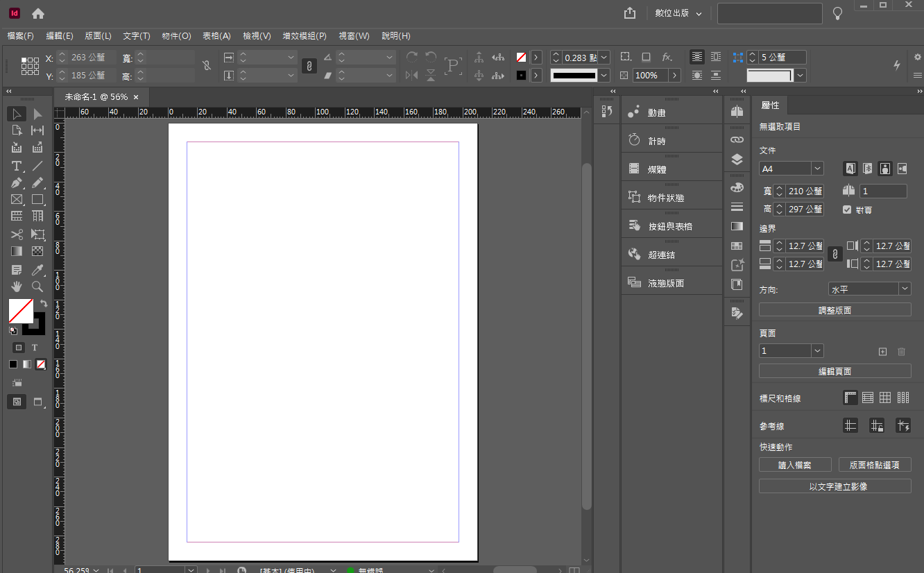Viewport: 924px width, 573px height.
Task: Toggle landscape page orientation
Action: pos(902,168)
